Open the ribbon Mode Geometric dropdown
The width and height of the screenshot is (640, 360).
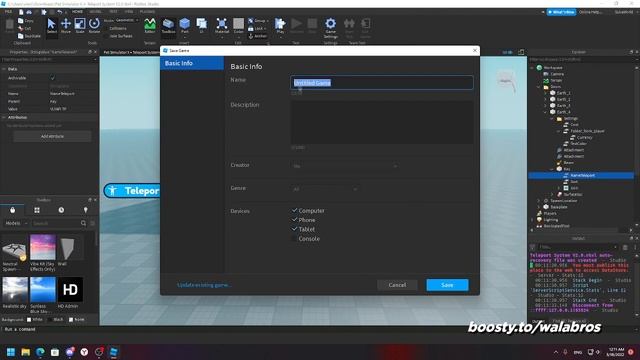coord(127,20)
